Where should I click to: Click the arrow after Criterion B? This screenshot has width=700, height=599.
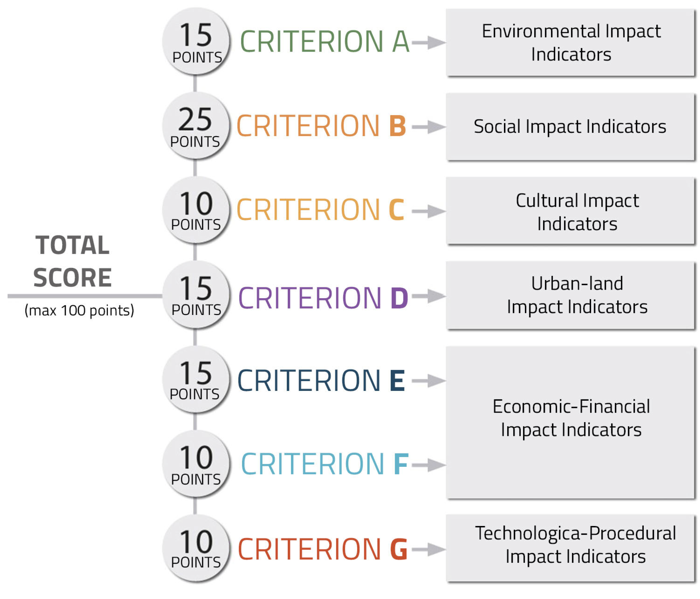pos(428,127)
